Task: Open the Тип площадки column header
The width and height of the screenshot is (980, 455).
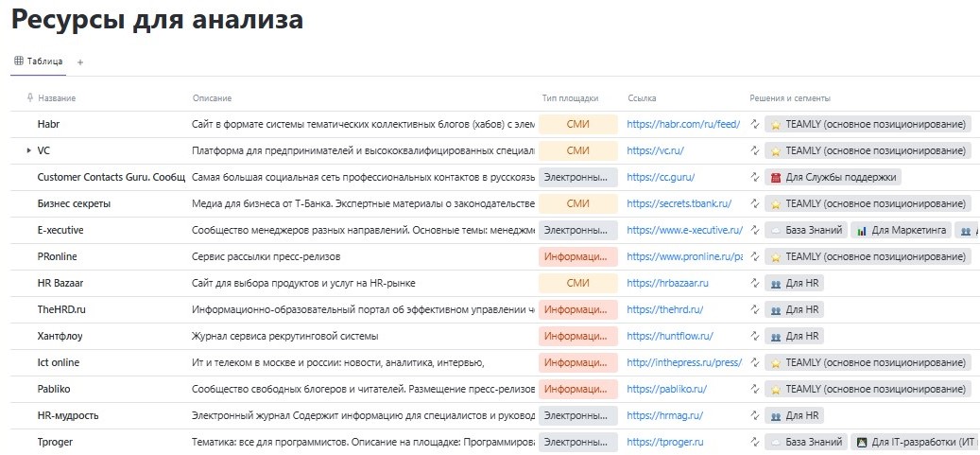Action: point(570,98)
